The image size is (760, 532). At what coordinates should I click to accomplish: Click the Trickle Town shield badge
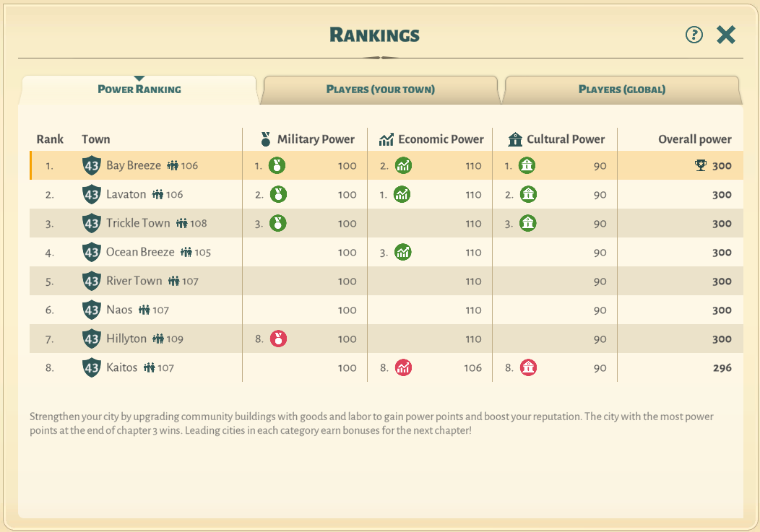(91, 223)
